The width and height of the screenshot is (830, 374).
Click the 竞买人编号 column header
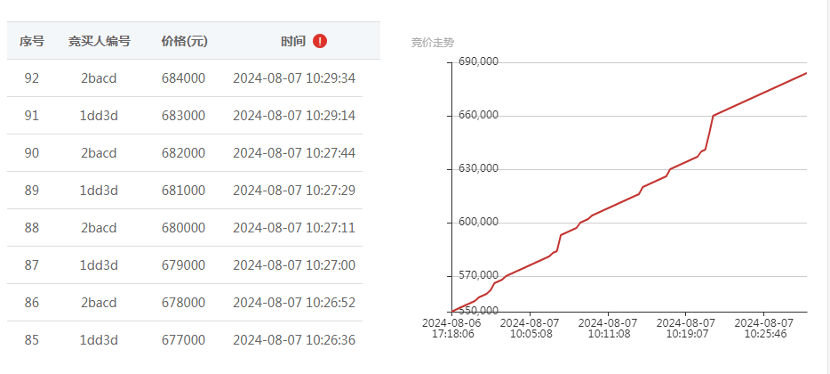point(99,41)
